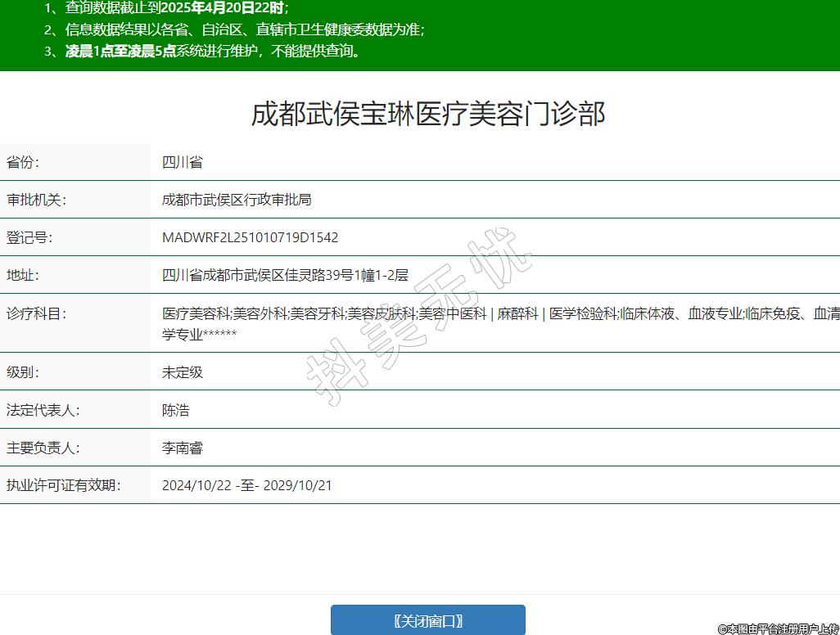
Task: Click the legal representative name 陈浩
Action: point(175,410)
